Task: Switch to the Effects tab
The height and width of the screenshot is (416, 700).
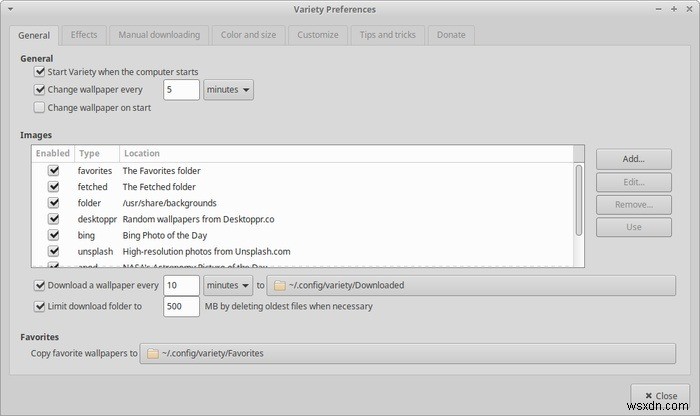Action: pos(84,35)
